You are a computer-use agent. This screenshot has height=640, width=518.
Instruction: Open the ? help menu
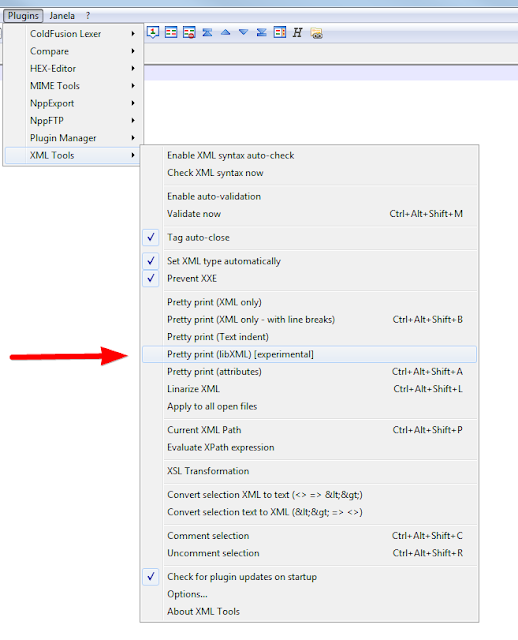(88, 16)
